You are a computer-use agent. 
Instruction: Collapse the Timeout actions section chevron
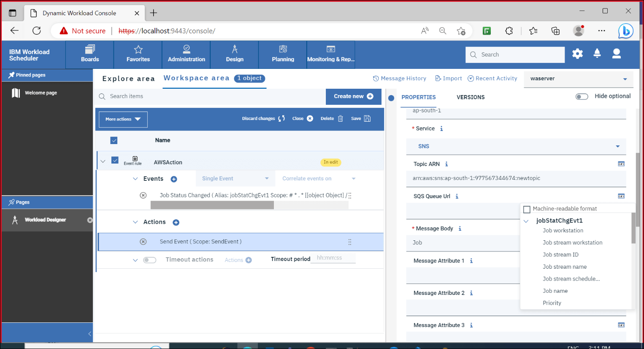[135, 260]
